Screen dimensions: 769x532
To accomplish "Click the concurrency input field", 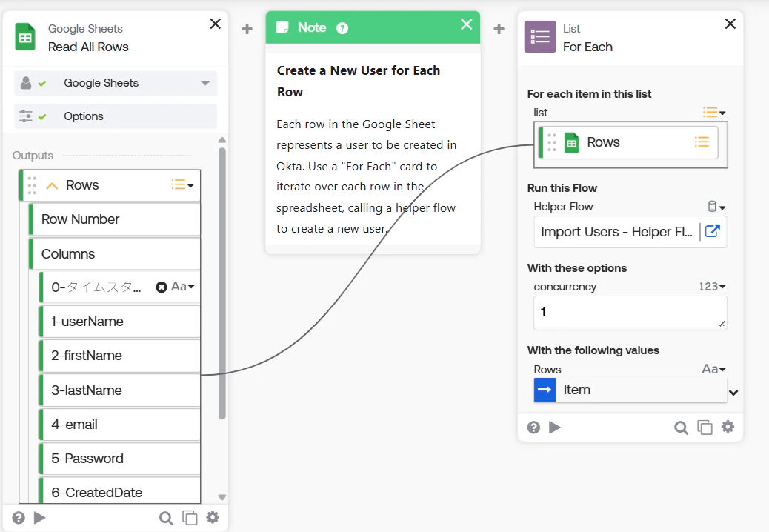I will 630,313.
